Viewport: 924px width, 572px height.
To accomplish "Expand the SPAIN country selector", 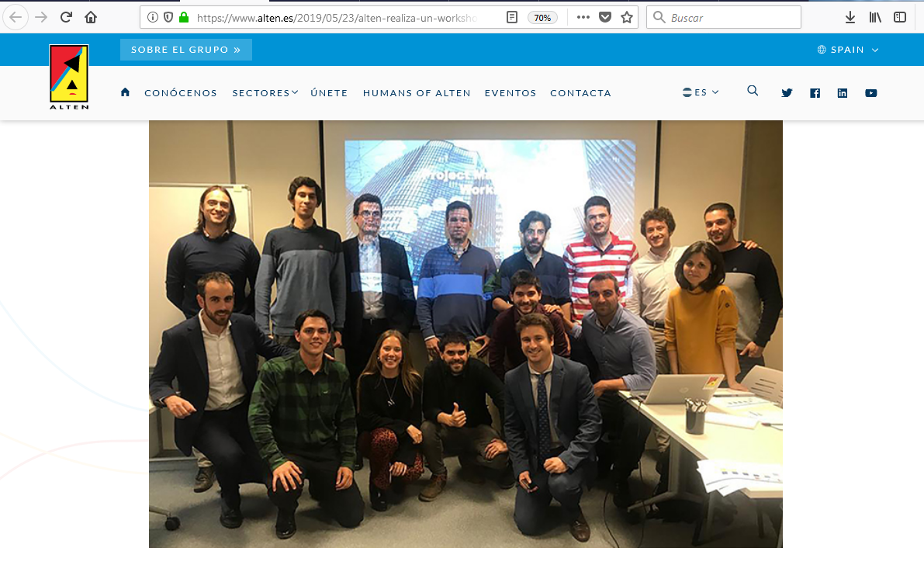I will coord(848,50).
